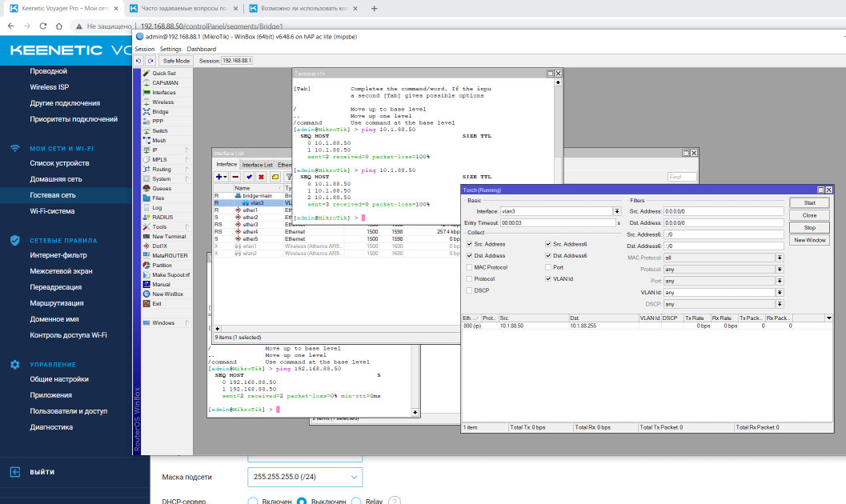Uncheck Dst. Address6 in Torch
The image size is (846, 504).
click(548, 255)
